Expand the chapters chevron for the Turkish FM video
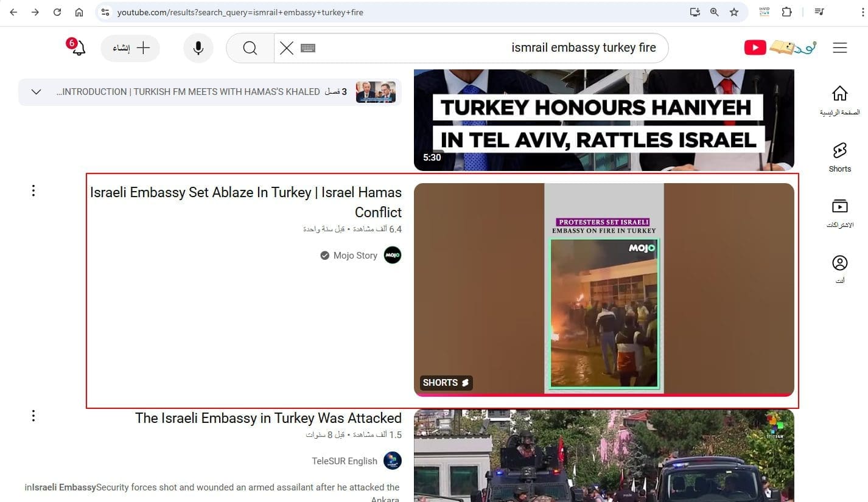The image size is (868, 502). point(36,92)
